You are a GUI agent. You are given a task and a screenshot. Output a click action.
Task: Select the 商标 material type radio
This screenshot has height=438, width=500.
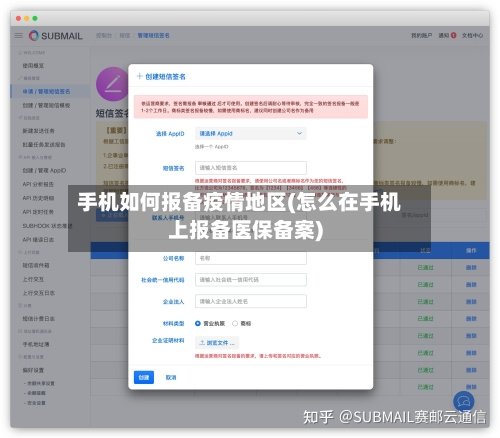(x=235, y=323)
